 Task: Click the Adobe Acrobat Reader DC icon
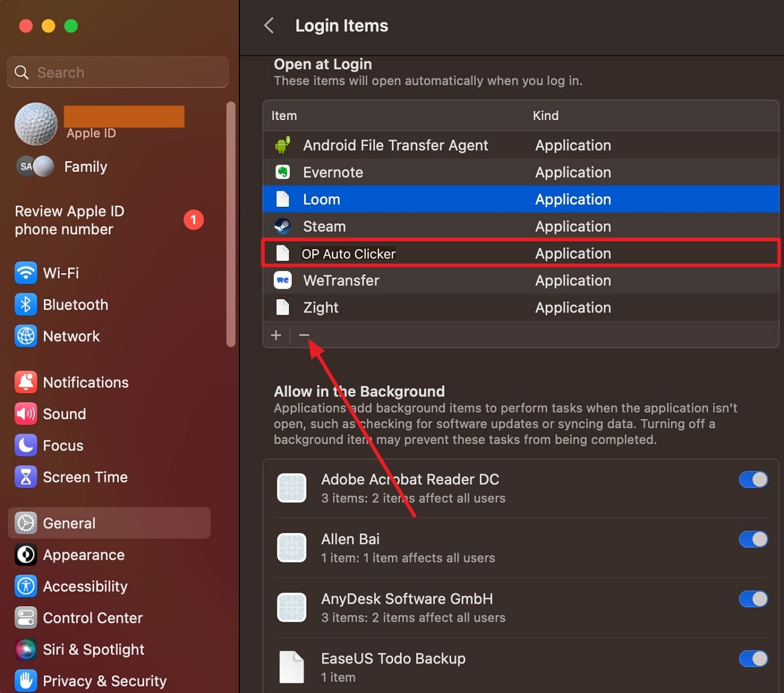point(292,488)
